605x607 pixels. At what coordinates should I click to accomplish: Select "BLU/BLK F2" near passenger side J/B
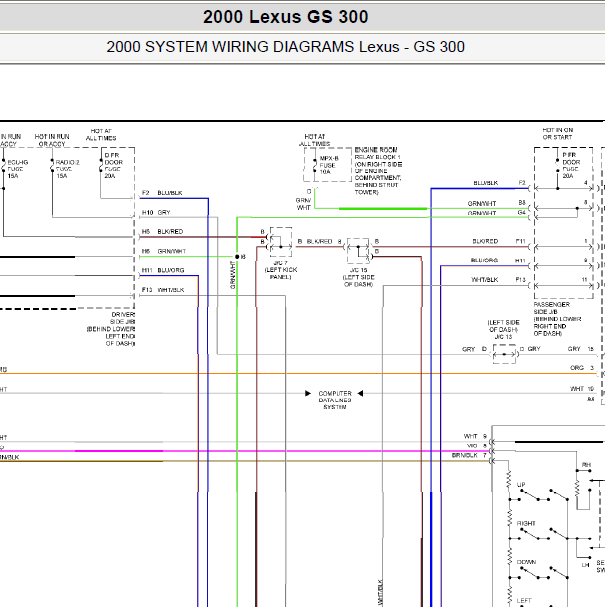499,183
